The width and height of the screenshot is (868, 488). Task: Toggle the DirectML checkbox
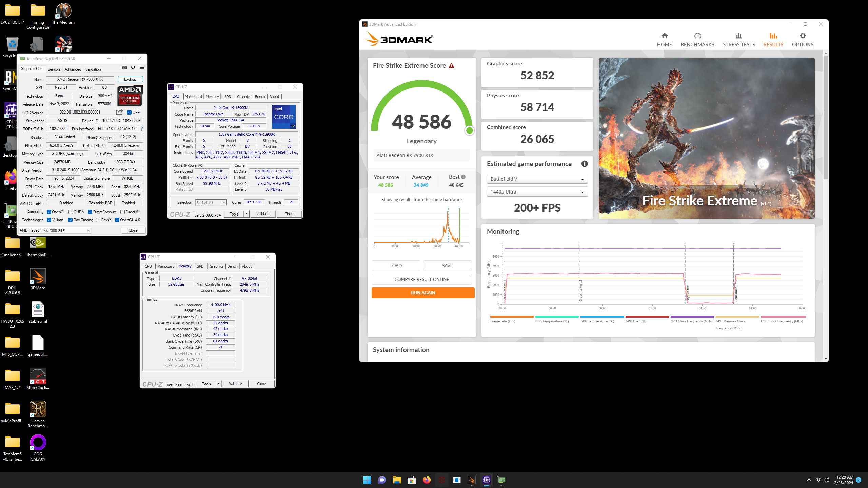click(x=122, y=212)
